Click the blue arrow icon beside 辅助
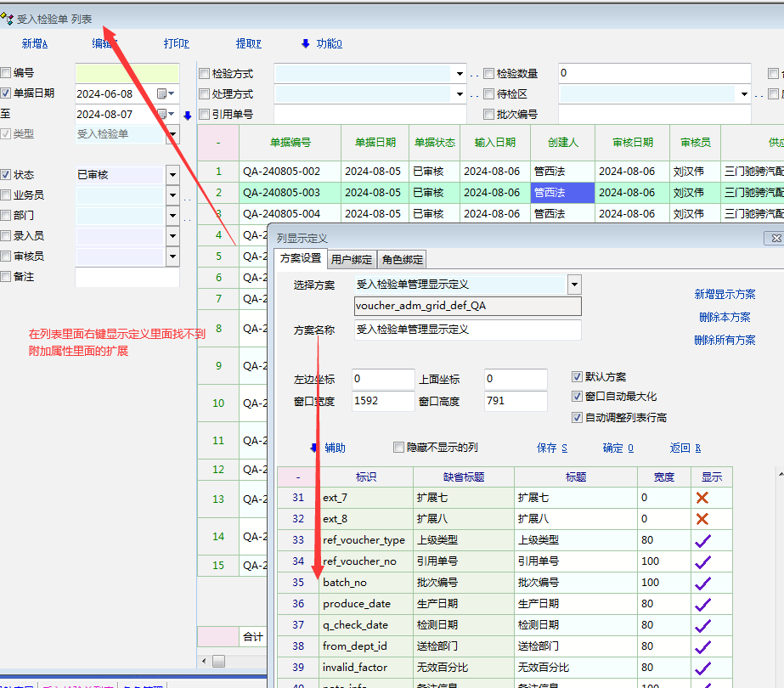 tap(313, 448)
